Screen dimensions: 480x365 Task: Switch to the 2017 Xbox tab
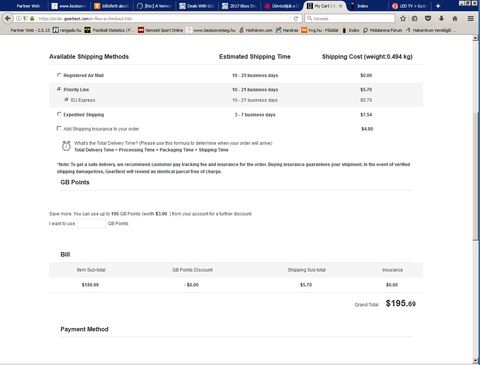pyautogui.click(x=240, y=6)
